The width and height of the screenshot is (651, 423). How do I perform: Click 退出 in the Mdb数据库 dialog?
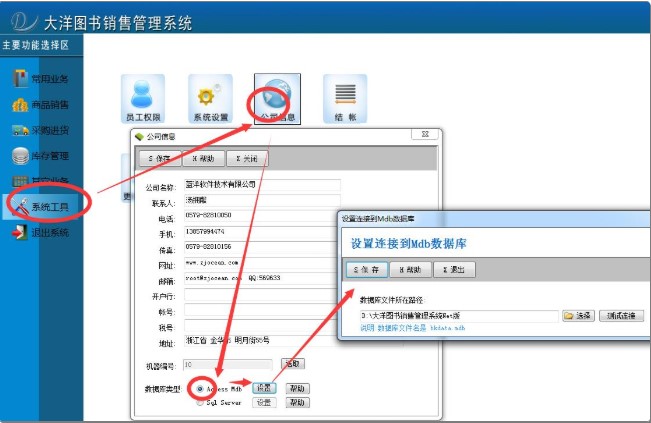[454, 270]
